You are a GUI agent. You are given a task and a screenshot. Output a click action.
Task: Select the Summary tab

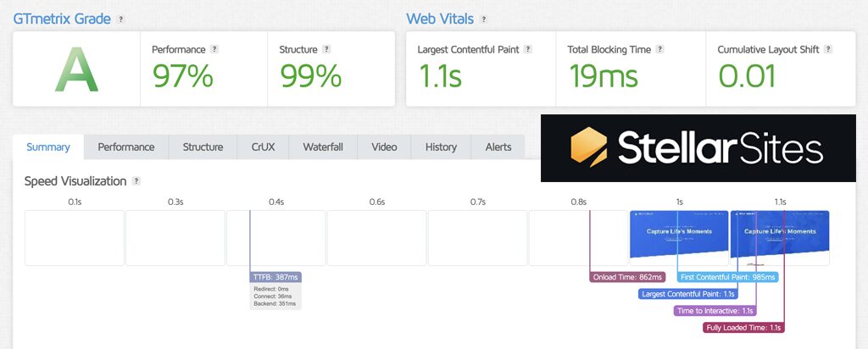tap(48, 147)
